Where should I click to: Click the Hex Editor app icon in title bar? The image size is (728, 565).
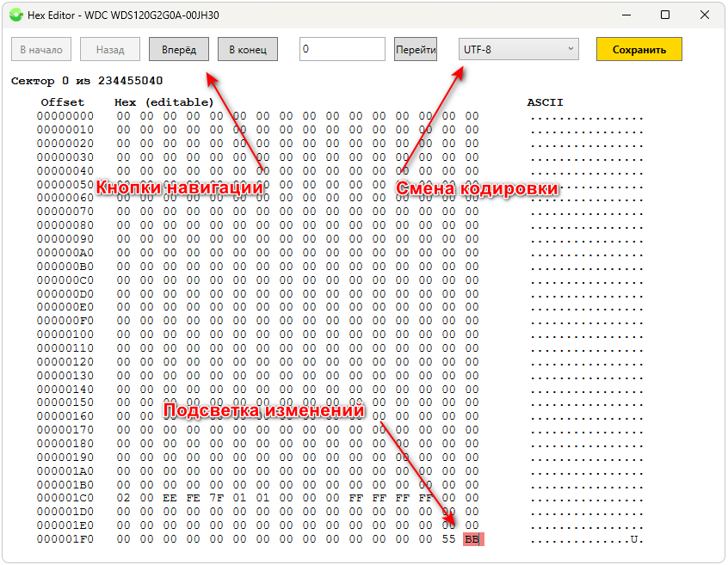15,15
